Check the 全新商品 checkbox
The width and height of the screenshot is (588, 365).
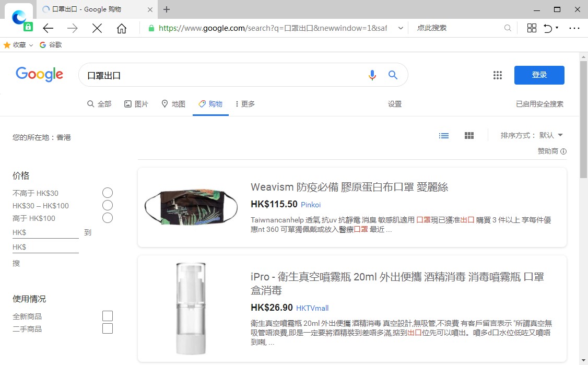[108, 315]
